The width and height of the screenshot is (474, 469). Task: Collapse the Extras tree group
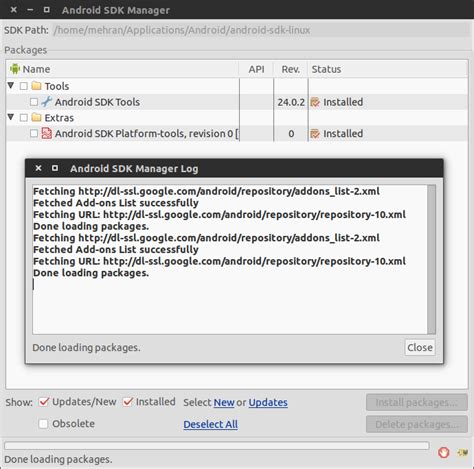pos(11,117)
